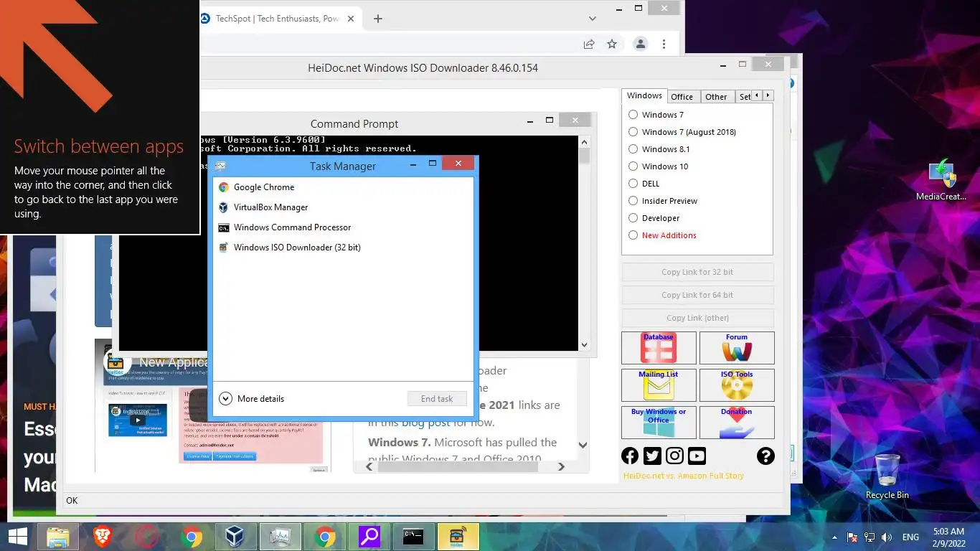
Task: Open the Database button in ISO Downloader
Action: [659, 347]
